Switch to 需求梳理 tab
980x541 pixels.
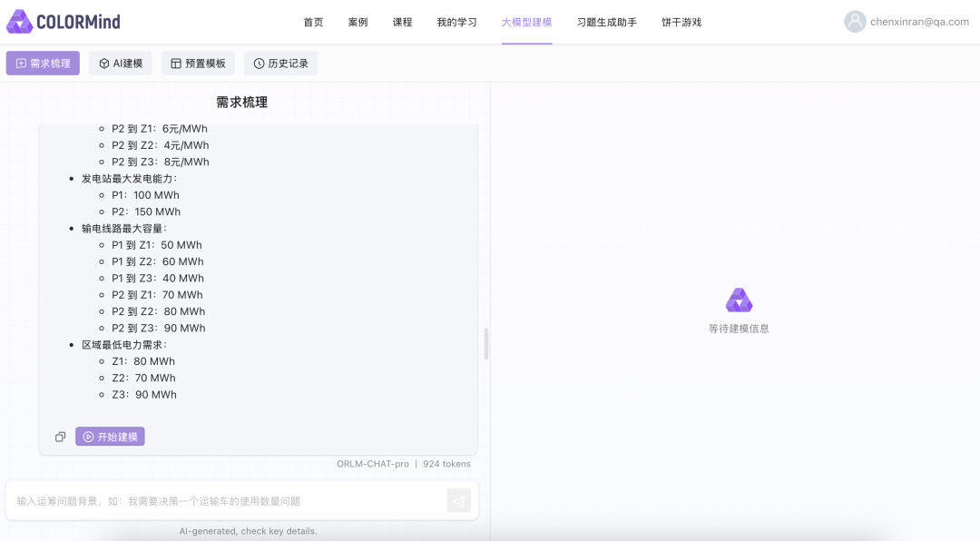44,64
